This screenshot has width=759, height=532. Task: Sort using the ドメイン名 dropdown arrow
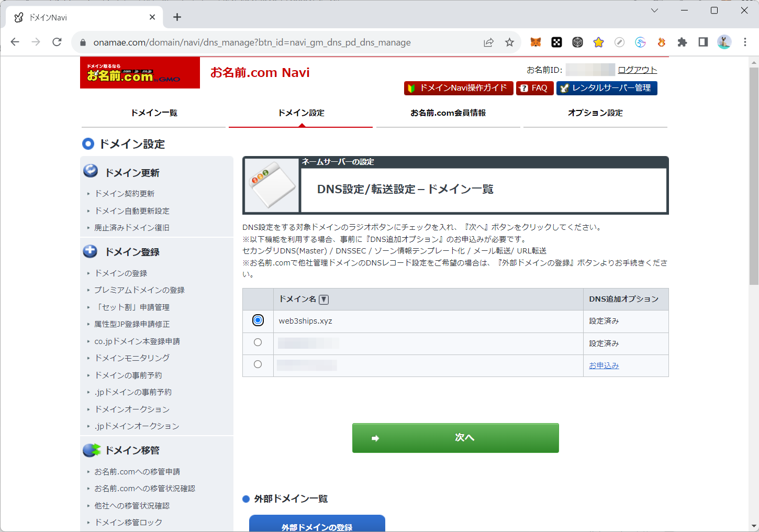click(324, 300)
